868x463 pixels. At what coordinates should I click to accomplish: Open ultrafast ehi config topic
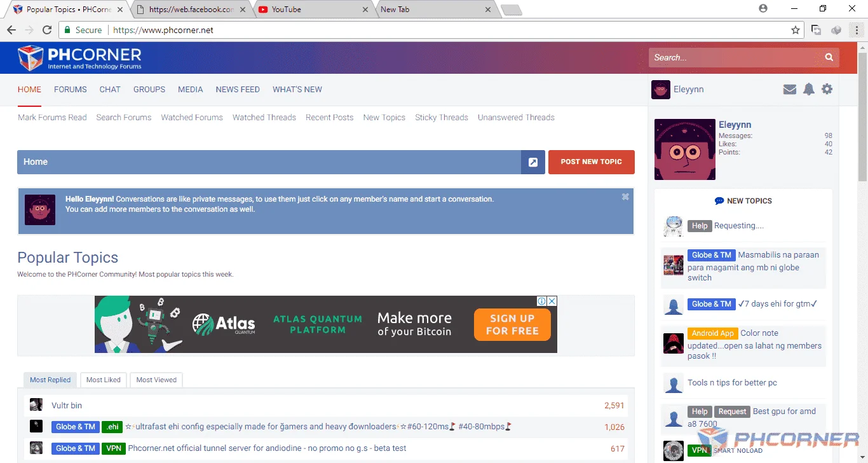tap(318, 427)
